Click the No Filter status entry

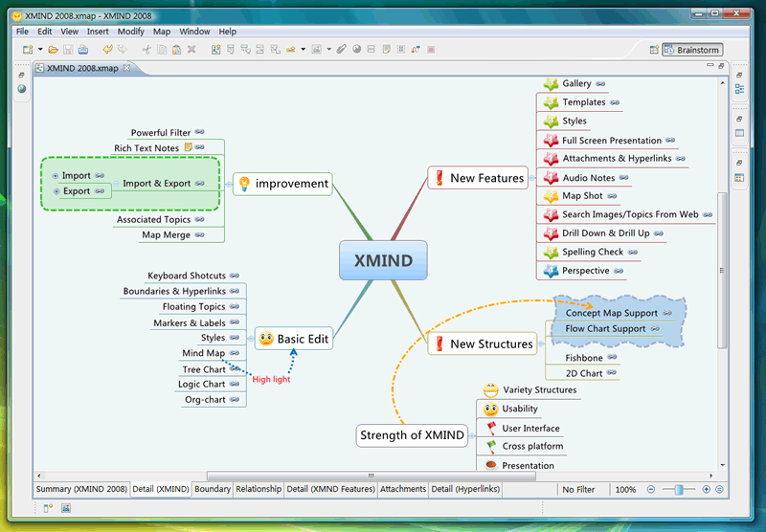tap(578, 490)
